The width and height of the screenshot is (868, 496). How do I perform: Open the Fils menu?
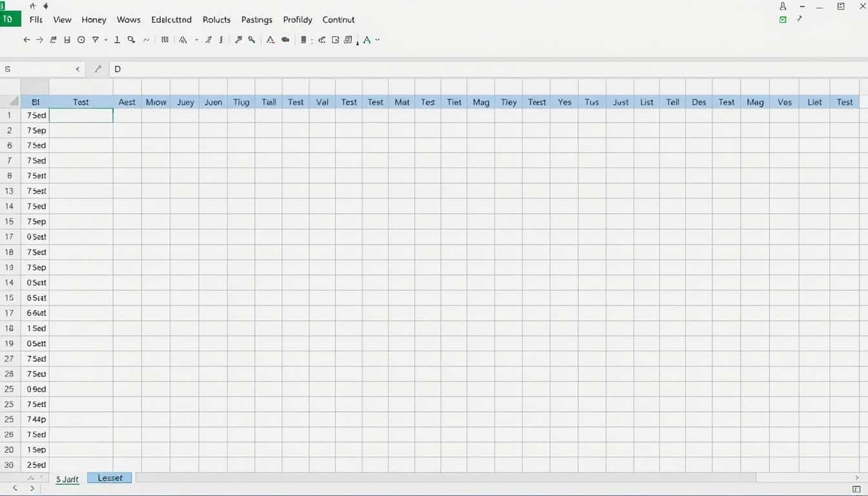point(36,20)
